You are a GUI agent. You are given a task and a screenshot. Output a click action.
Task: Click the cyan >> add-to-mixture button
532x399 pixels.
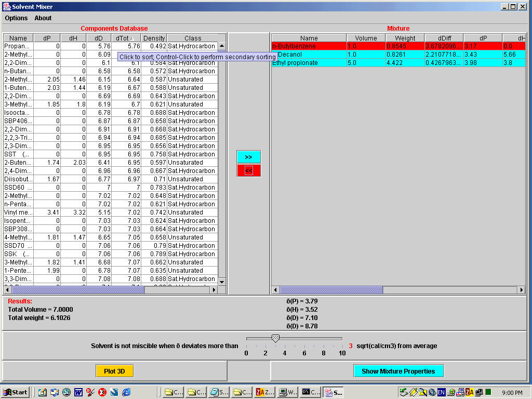click(248, 157)
